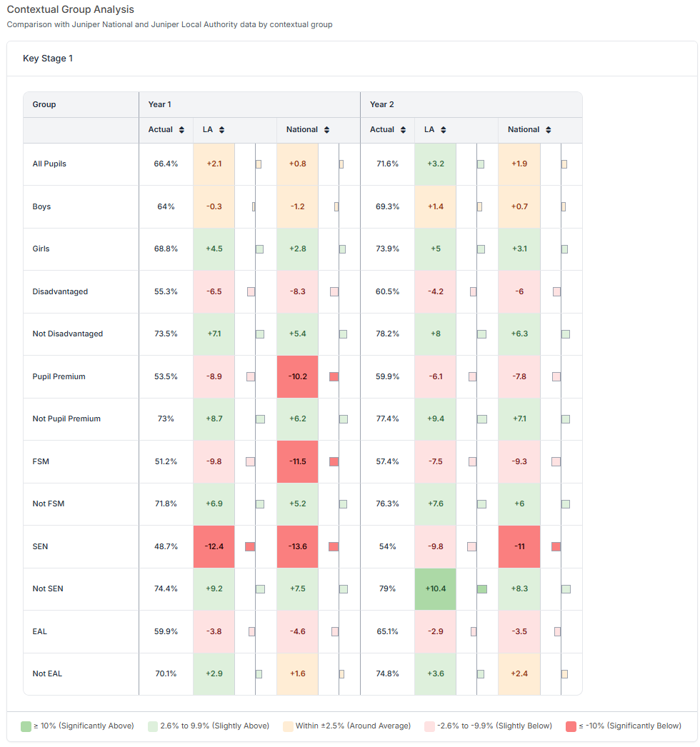Click sort arrows next to Year 1 LA
This screenshot has width=700, height=747.
[221, 130]
